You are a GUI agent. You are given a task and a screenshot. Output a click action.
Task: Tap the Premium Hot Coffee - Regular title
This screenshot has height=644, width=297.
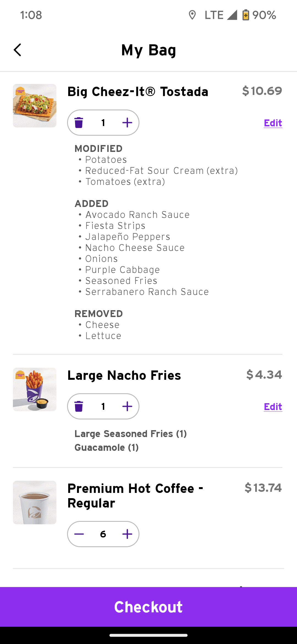pyautogui.click(x=135, y=496)
